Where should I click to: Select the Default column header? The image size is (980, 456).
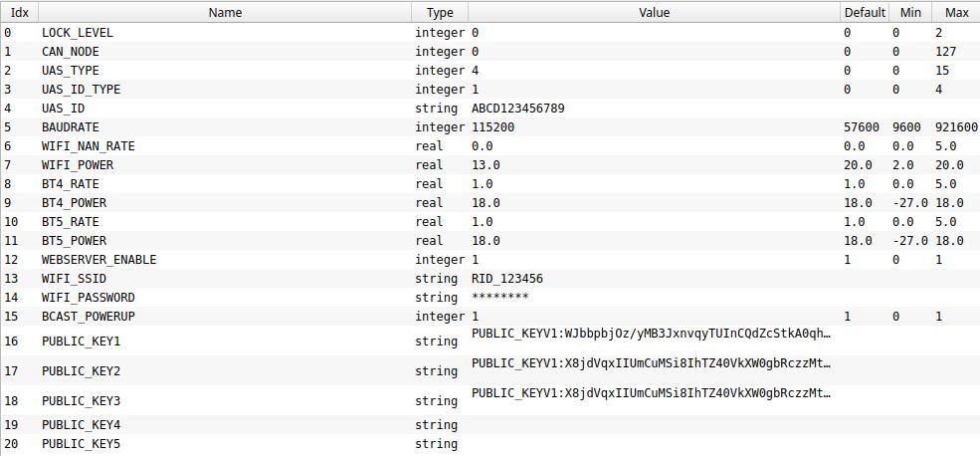(864, 13)
